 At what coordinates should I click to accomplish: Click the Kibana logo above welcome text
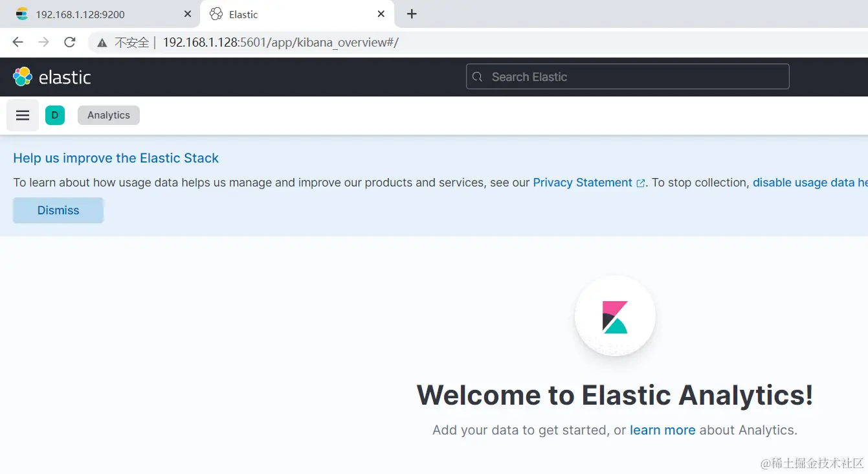pyautogui.click(x=615, y=317)
